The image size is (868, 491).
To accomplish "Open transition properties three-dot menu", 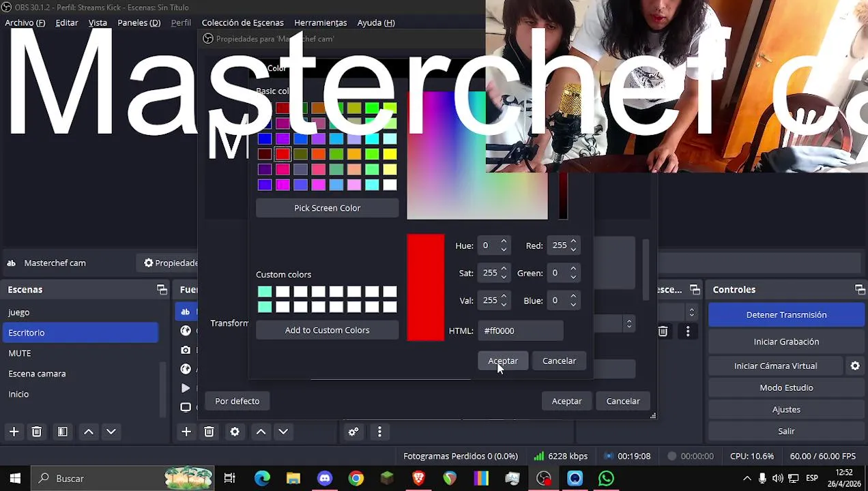I will (688, 331).
